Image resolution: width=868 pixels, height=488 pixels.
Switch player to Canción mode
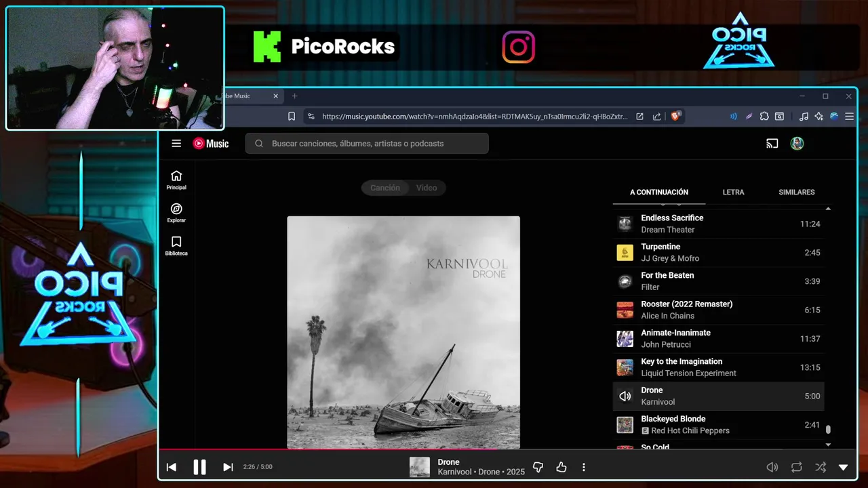385,188
